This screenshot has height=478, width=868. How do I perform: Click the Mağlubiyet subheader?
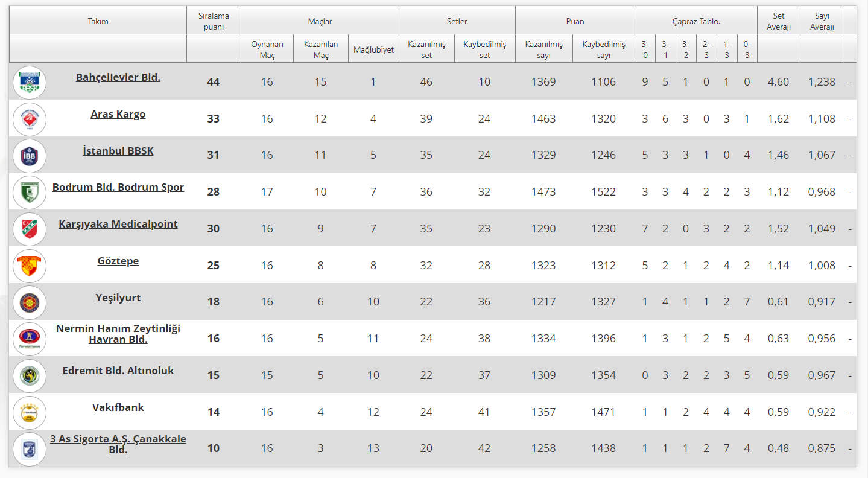pyautogui.click(x=373, y=49)
